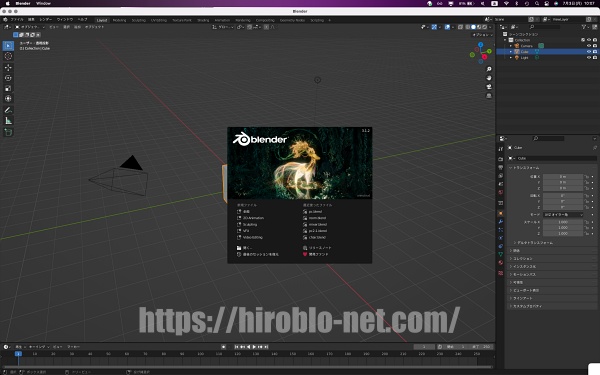Expand the Camera item in outliner
The width and height of the screenshot is (600, 375).
[510, 46]
